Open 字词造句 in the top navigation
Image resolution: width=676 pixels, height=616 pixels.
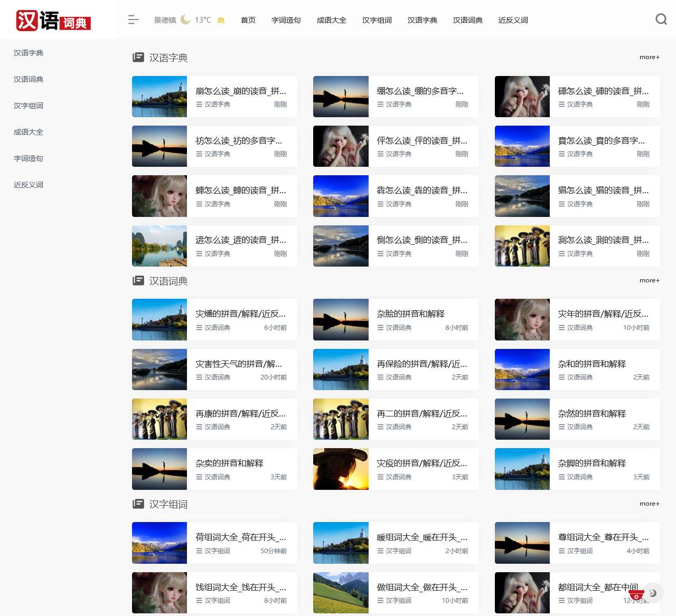[x=286, y=20]
